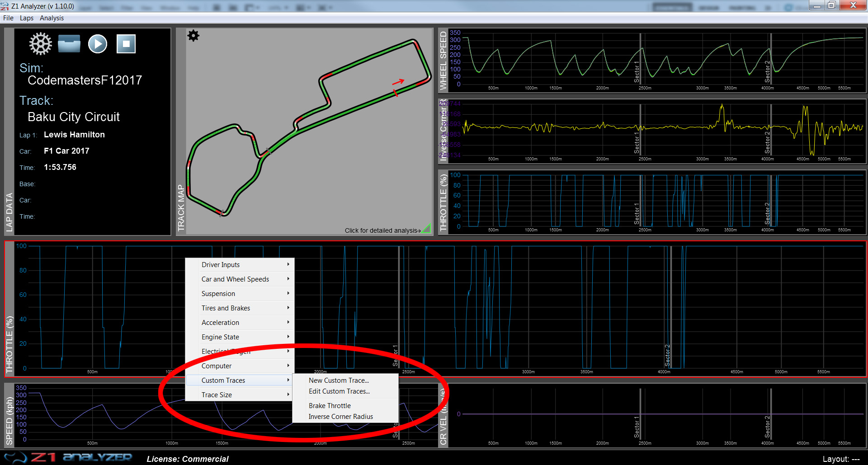Click the Suspension submenu arrow
This screenshot has width=868, height=465.
click(288, 293)
